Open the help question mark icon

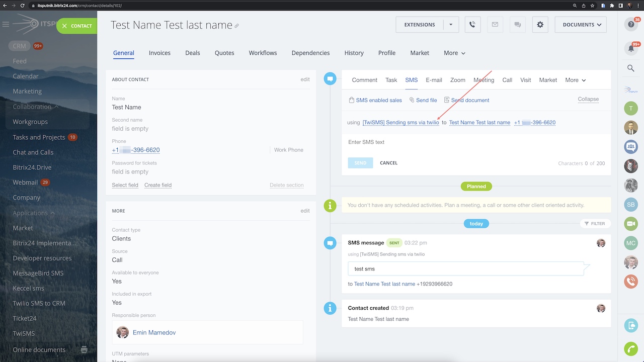pyautogui.click(x=631, y=24)
